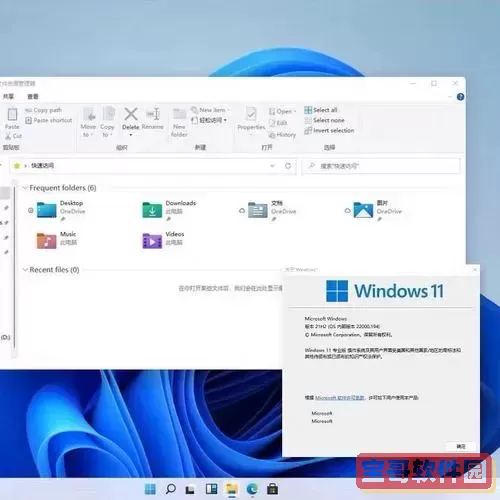Open Search from the taskbar
The image size is (500, 500).
171,489
